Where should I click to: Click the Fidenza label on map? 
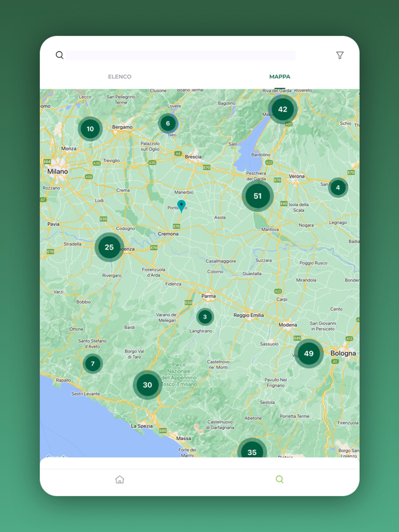[173, 284]
